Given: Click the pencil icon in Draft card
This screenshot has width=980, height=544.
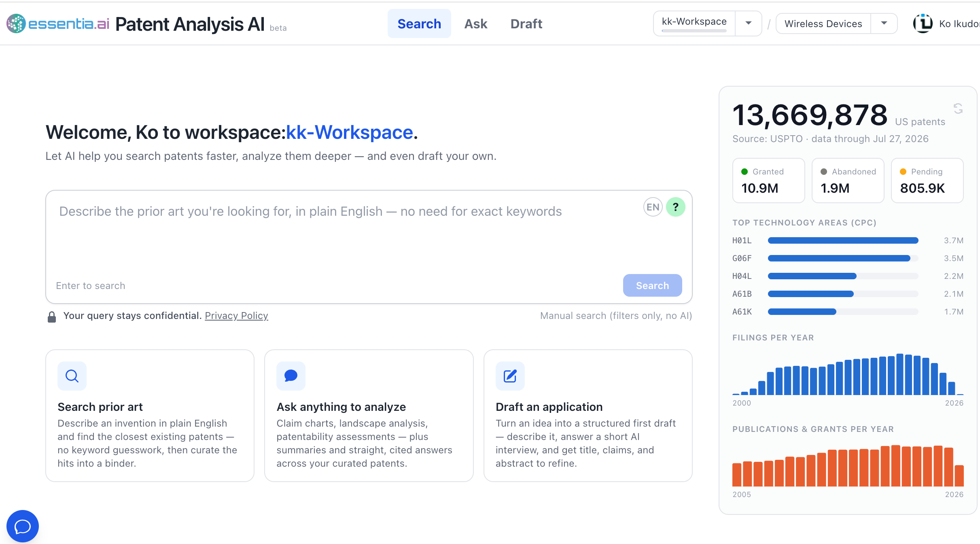Looking at the screenshot, I should point(510,376).
